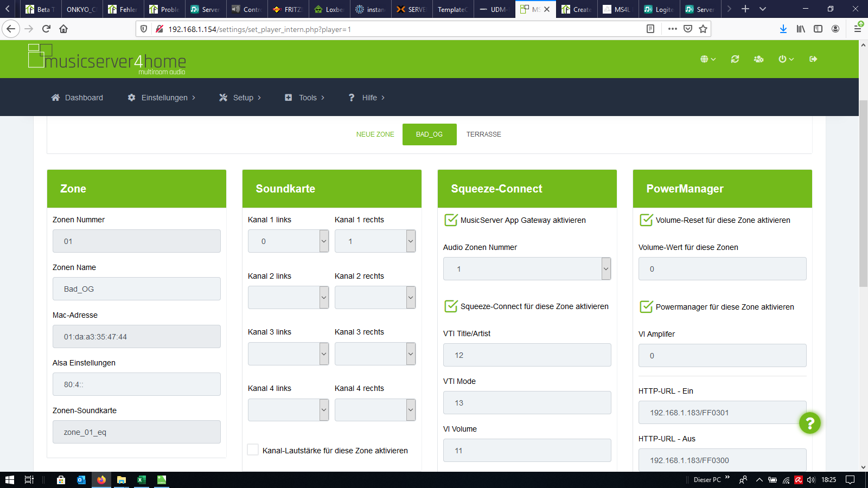868x488 pixels.
Task: Open the Kanal 3 links dropdown
Action: pyautogui.click(x=289, y=354)
